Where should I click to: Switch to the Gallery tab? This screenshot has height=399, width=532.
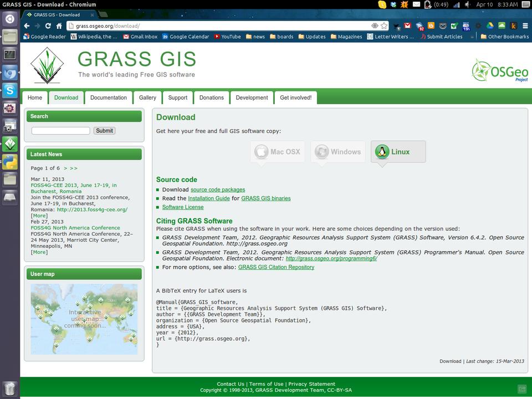pos(147,98)
